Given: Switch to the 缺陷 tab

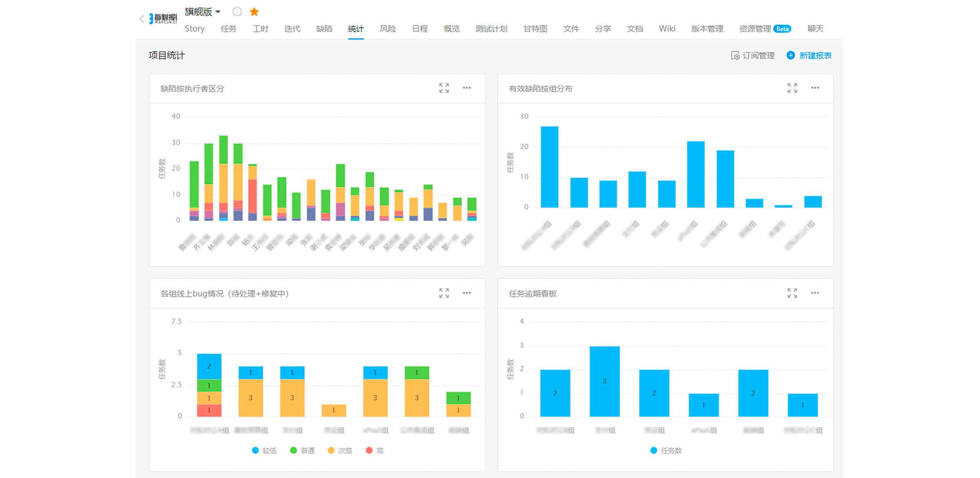Looking at the screenshot, I should pyautogui.click(x=324, y=29).
